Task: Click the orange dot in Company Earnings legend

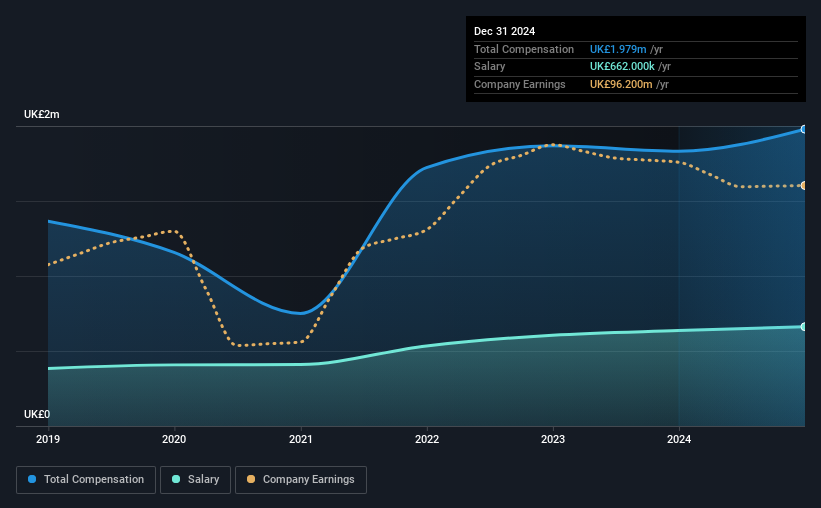Action: (251, 479)
